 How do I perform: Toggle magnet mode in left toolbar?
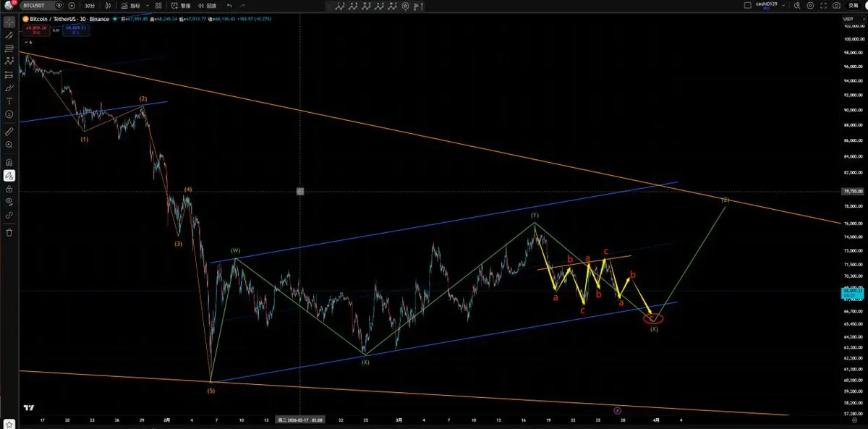click(9, 162)
